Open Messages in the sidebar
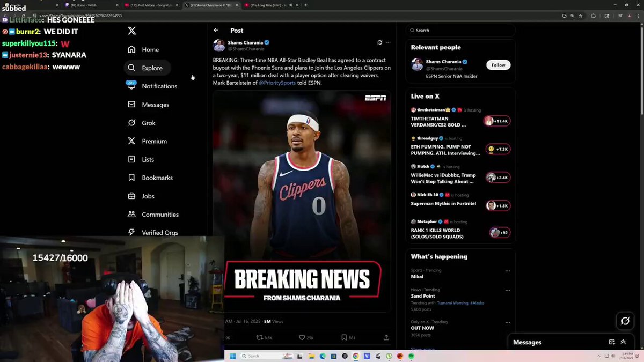The width and height of the screenshot is (644, 362). pos(149,105)
